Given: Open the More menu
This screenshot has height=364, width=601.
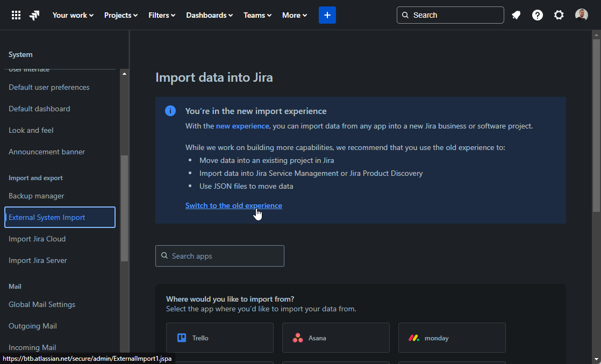Looking at the screenshot, I should click(294, 15).
